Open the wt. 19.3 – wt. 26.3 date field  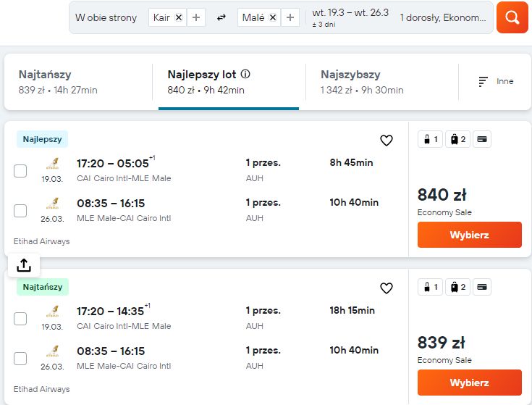(x=350, y=17)
